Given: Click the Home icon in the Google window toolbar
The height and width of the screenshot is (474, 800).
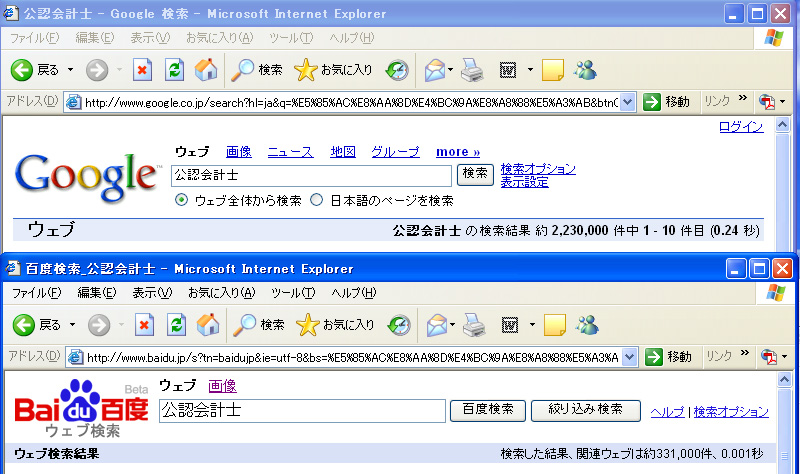Looking at the screenshot, I should 206,70.
